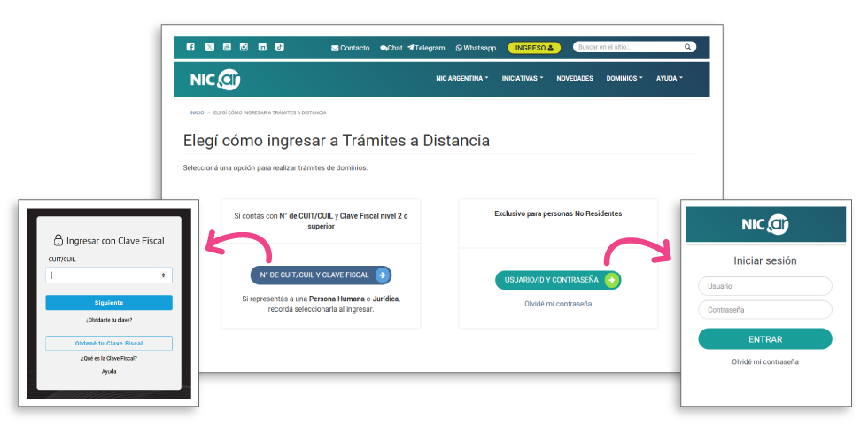Open the Contacto link
The height and width of the screenshot is (442, 868).
coord(350,48)
